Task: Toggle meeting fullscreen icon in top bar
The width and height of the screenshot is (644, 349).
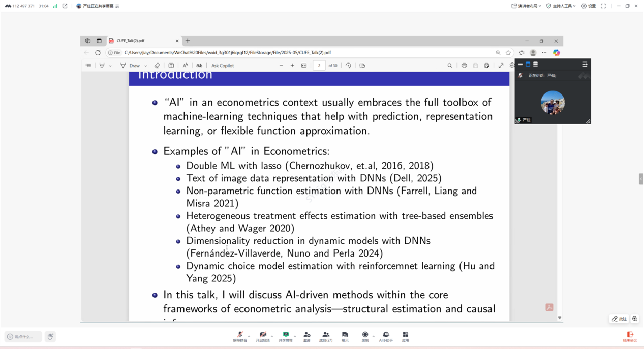Action: [x=603, y=6]
